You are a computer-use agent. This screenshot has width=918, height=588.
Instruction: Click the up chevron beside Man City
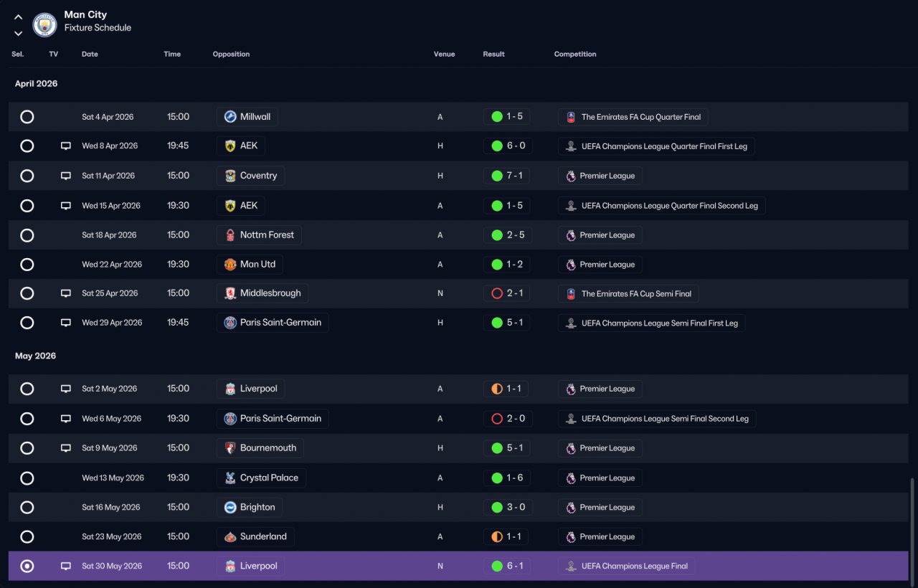19,17
